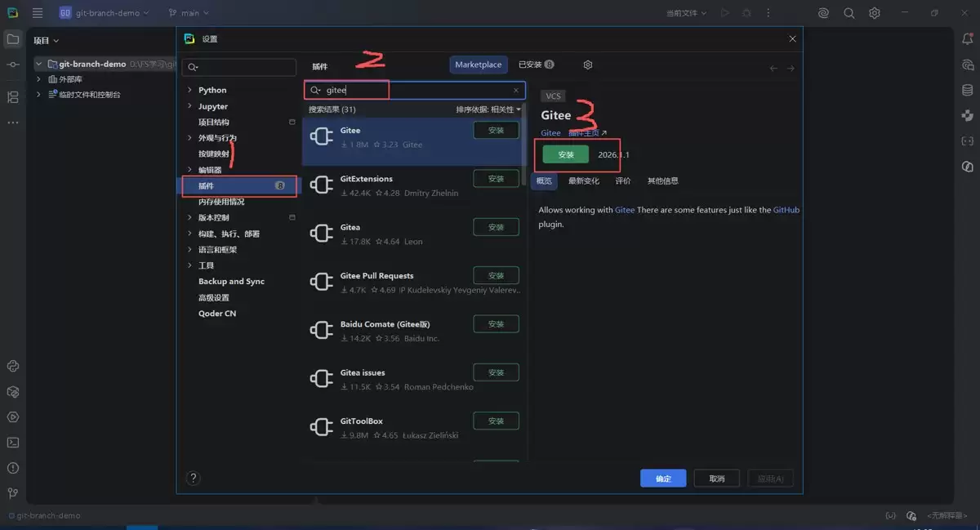This screenshot has height=530, width=980.
Task: Click the Run play button in toolbar
Action: (x=724, y=13)
